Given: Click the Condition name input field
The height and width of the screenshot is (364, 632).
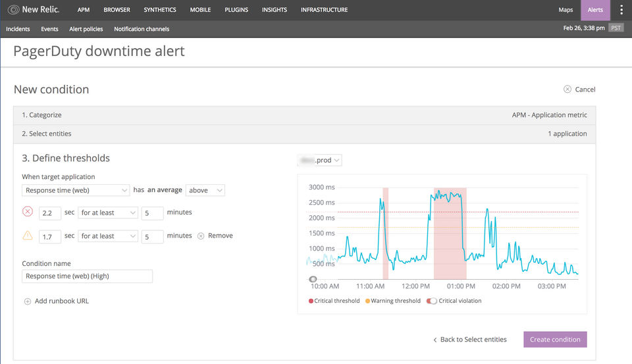Looking at the screenshot, I should point(87,276).
